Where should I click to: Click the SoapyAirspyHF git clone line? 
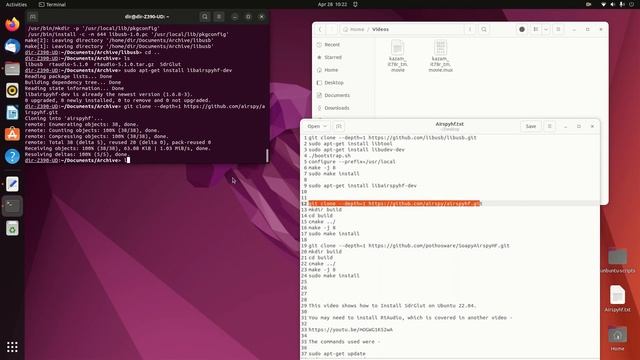click(x=409, y=246)
